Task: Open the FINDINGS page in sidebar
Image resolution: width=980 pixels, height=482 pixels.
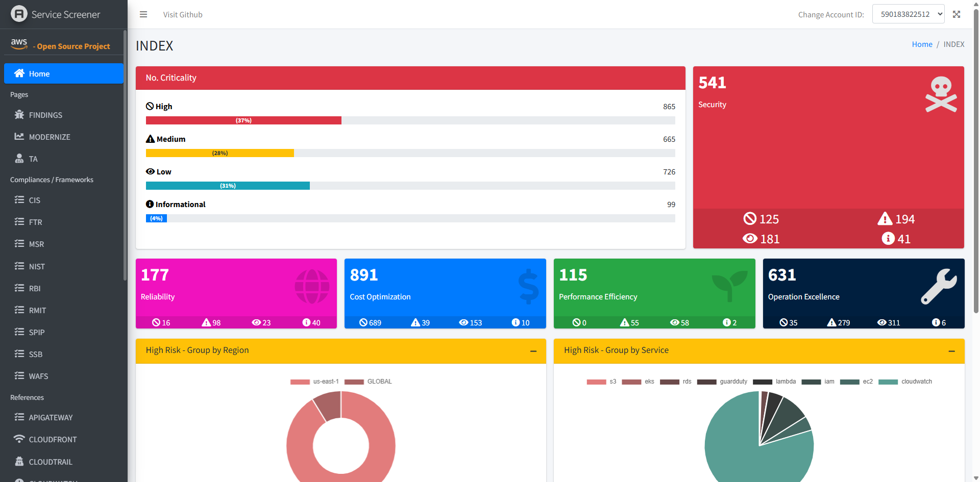Action: tap(45, 115)
